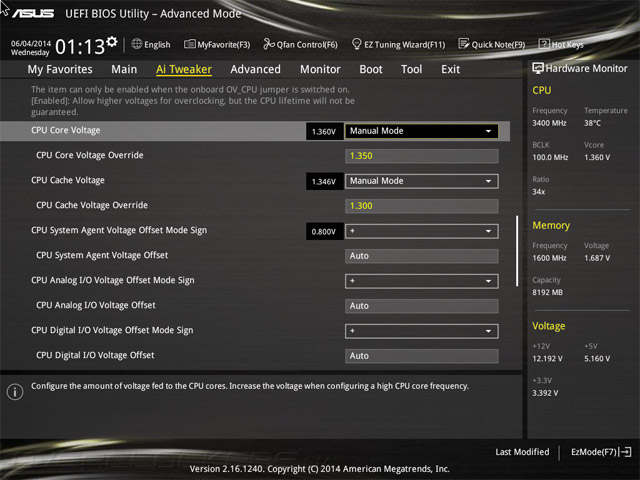640x480 pixels.
Task: Click the 1.360V core voltage readout
Action: pyautogui.click(x=324, y=131)
